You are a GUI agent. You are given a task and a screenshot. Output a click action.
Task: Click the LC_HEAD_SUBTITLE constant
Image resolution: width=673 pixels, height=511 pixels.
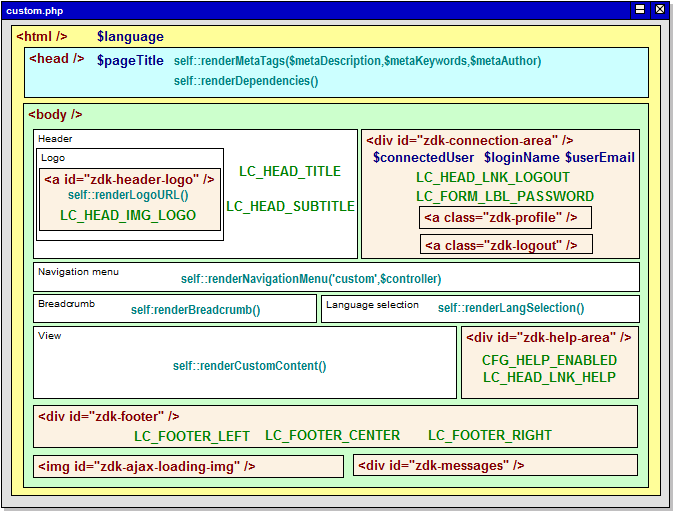(291, 206)
